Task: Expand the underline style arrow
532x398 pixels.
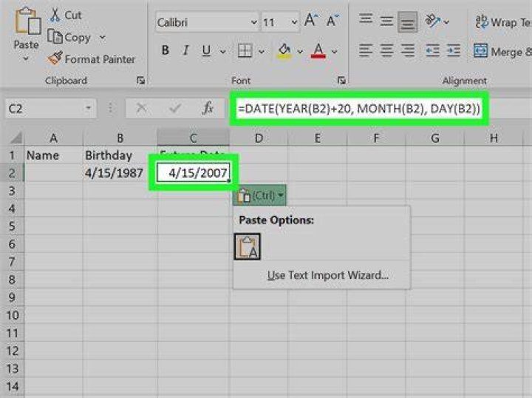Action: pyautogui.click(x=222, y=51)
